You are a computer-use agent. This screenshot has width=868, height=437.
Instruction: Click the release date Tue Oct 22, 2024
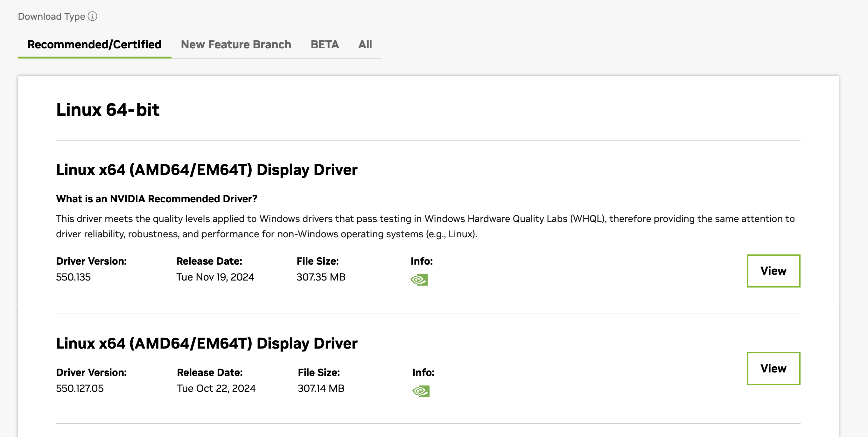216,388
